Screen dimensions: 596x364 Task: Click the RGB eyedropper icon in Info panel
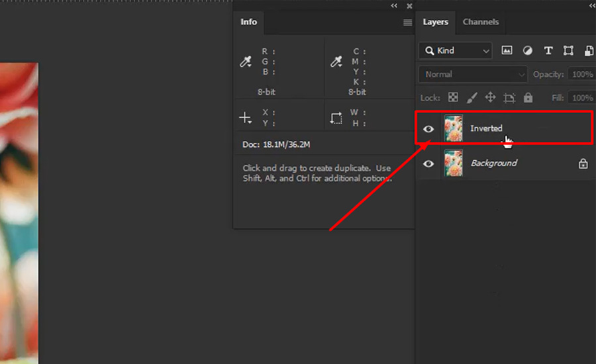(x=246, y=62)
